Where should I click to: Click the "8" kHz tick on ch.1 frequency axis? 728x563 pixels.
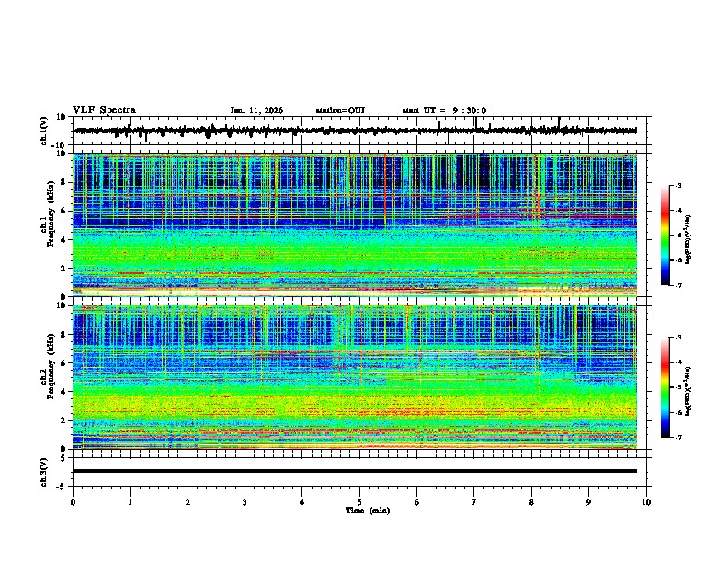pos(63,182)
